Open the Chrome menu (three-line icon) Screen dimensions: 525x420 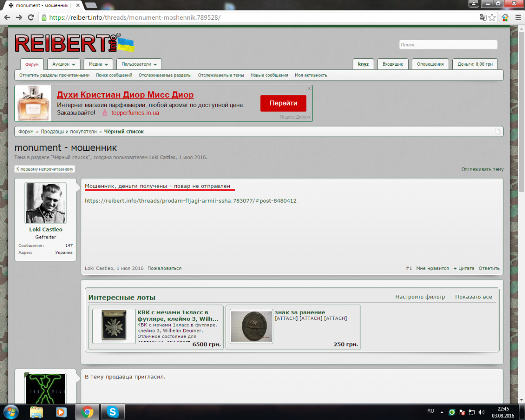(x=518, y=17)
